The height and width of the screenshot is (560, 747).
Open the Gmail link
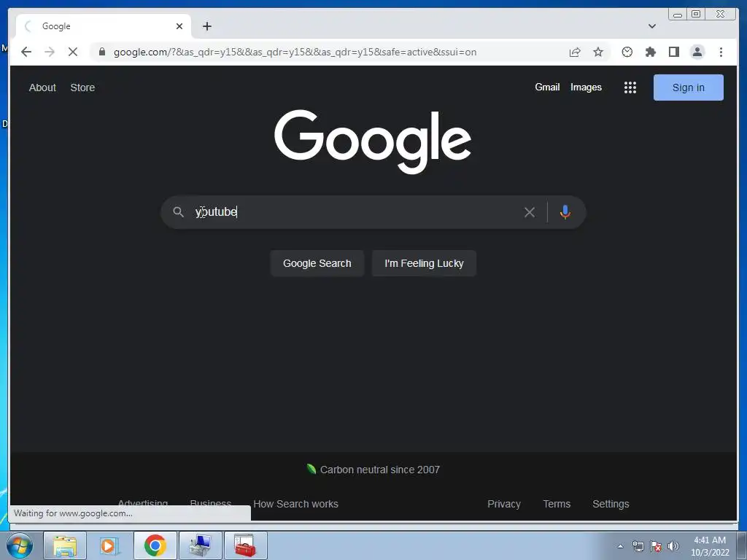click(x=547, y=87)
